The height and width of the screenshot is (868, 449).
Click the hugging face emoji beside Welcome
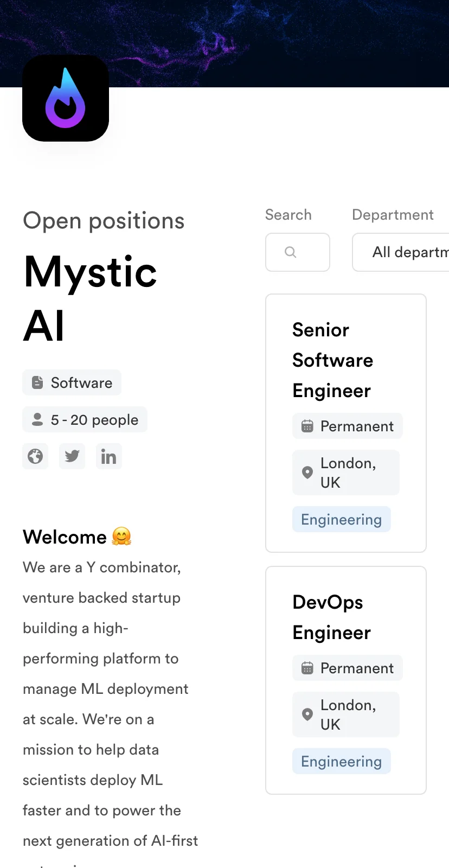[121, 537]
